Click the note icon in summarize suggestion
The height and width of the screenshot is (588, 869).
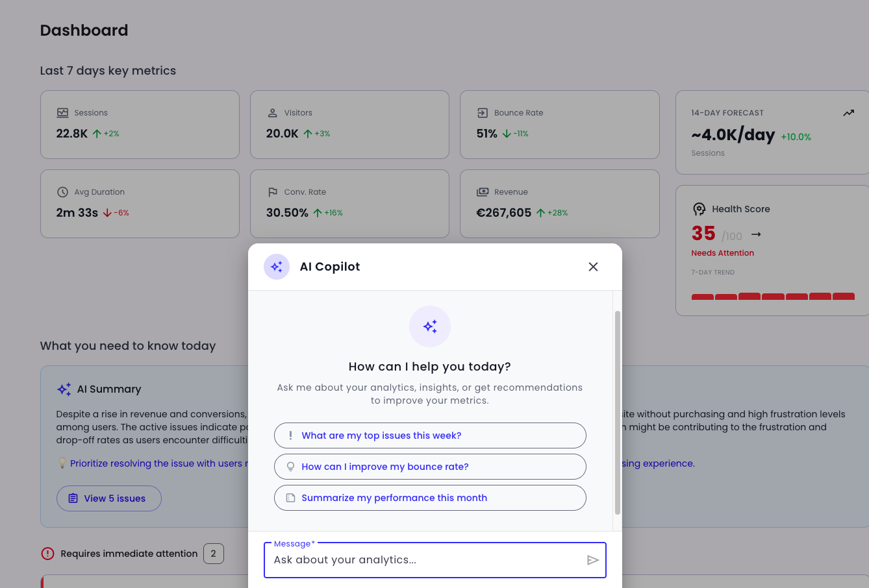point(290,498)
